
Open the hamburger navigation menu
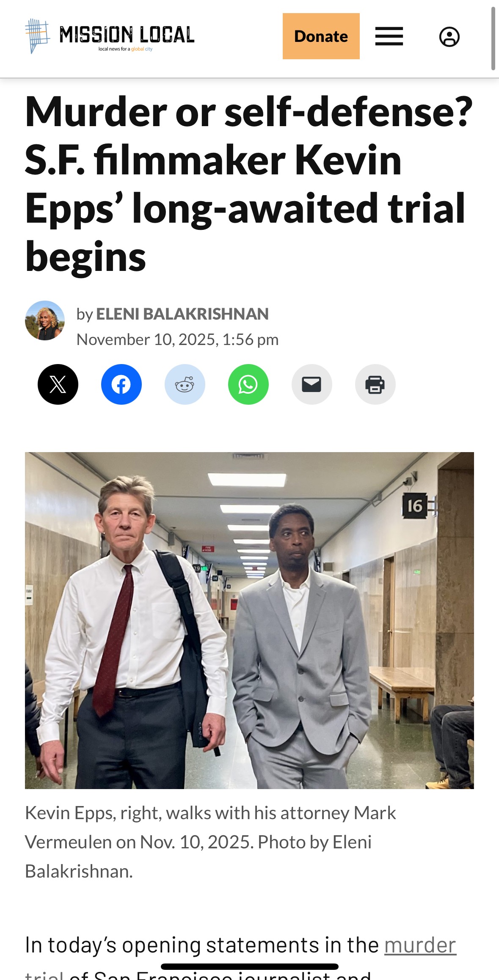coord(389,36)
